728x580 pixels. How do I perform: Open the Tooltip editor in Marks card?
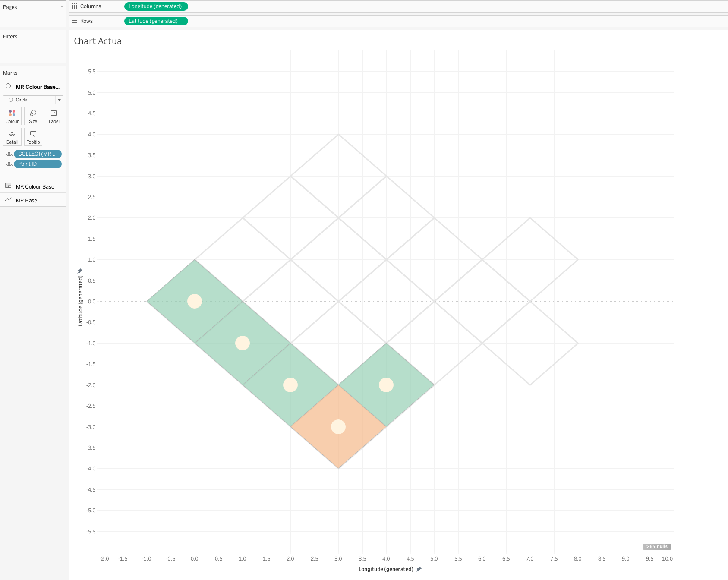tap(33, 137)
